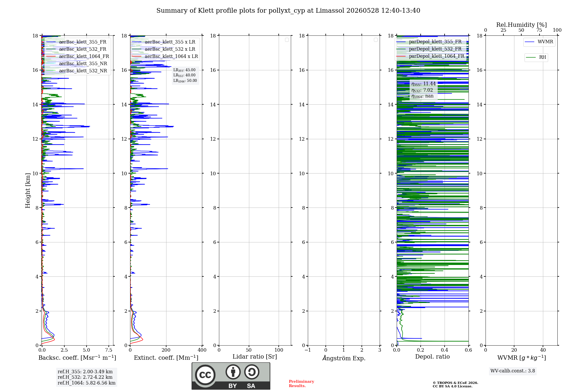
Task: Click the empty legend box in Ångström plot
Action: pyautogui.click(x=376, y=40)
